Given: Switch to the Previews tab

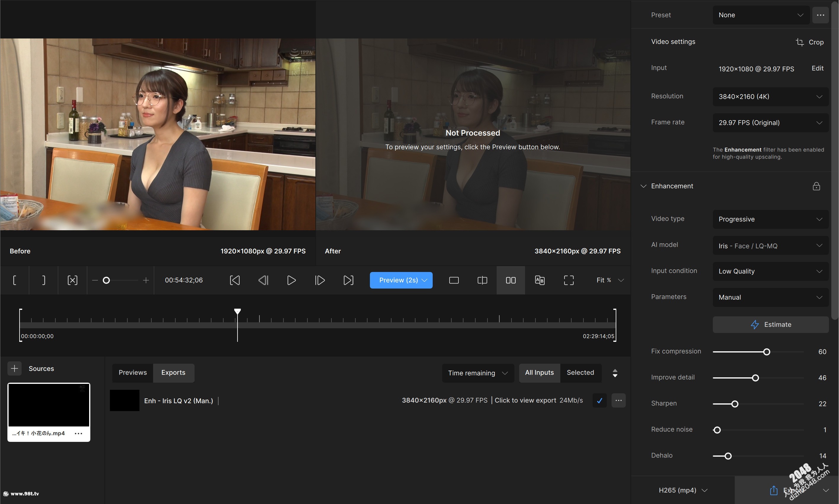Looking at the screenshot, I should click(x=132, y=373).
